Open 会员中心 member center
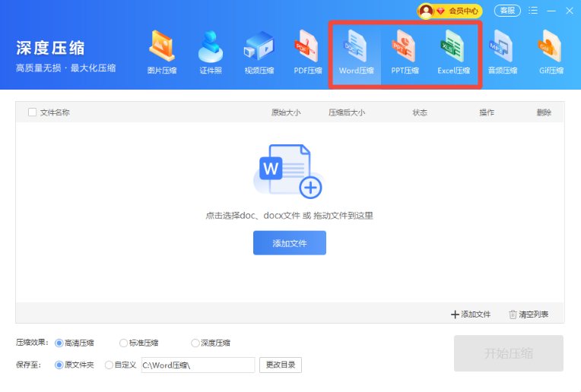 [450, 11]
